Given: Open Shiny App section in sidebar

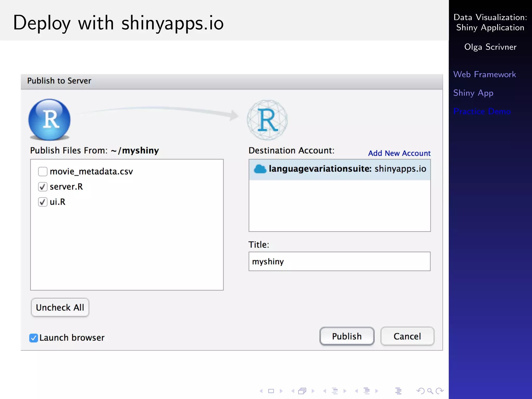Looking at the screenshot, I should (473, 93).
